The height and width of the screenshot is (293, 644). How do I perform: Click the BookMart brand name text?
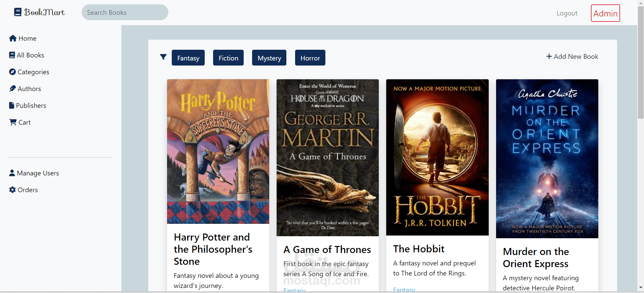[44, 12]
